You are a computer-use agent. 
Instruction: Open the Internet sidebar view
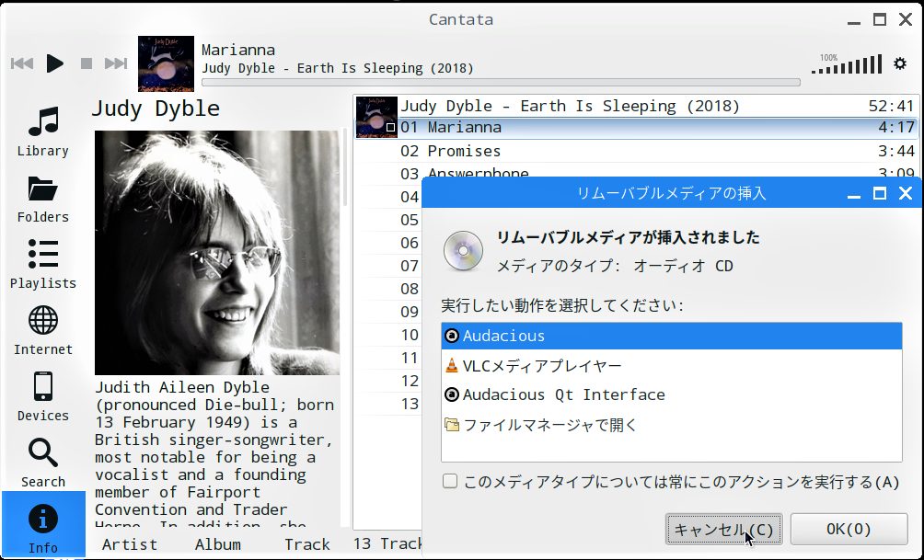coord(43,331)
